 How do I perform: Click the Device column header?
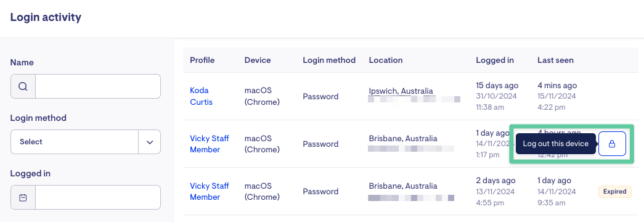(258, 60)
